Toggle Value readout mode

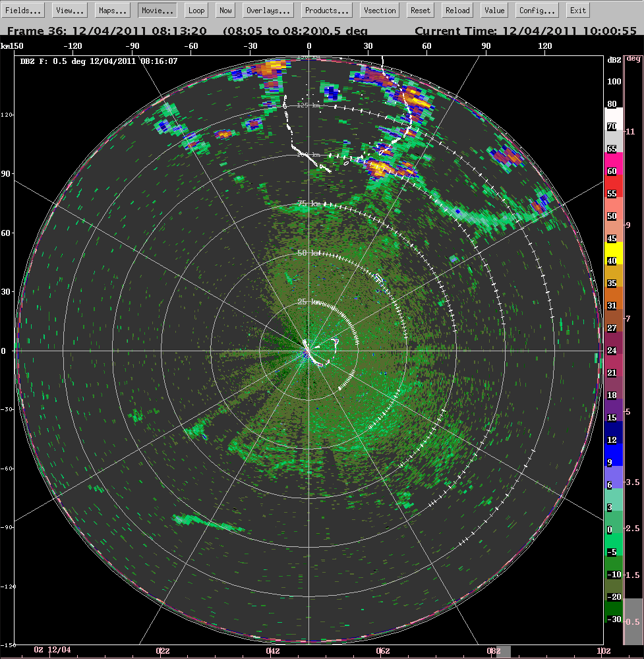[x=494, y=10]
